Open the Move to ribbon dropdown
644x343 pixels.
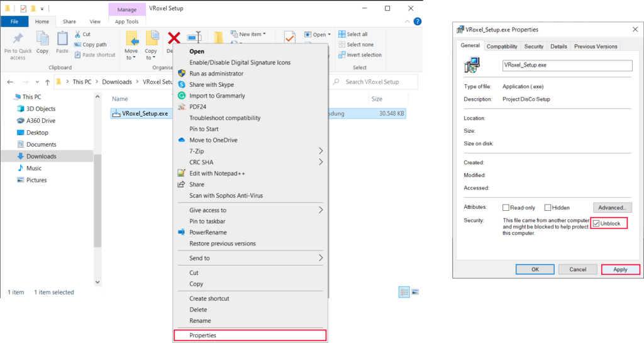[131, 45]
